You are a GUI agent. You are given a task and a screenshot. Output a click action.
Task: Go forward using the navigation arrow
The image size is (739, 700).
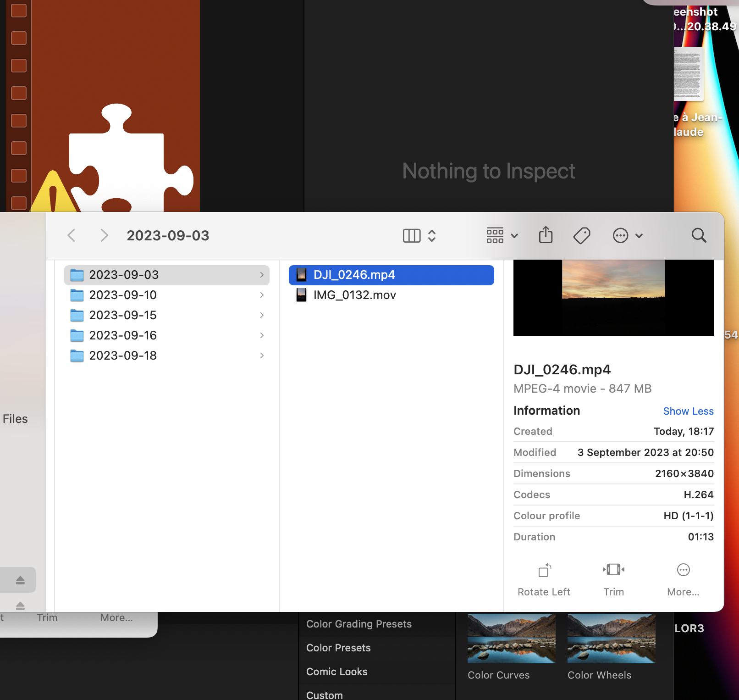tap(104, 235)
